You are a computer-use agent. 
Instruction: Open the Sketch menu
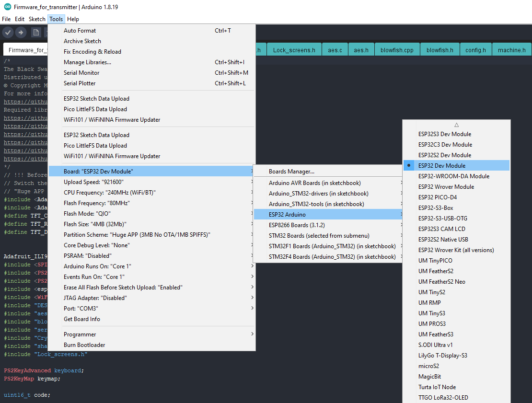coord(37,19)
